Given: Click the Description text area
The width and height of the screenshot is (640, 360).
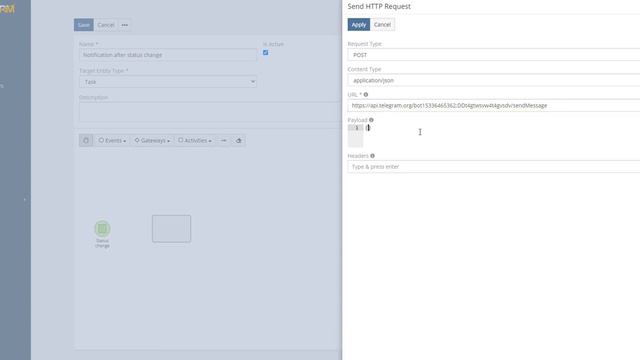Looking at the screenshot, I should pyautogui.click(x=209, y=112).
